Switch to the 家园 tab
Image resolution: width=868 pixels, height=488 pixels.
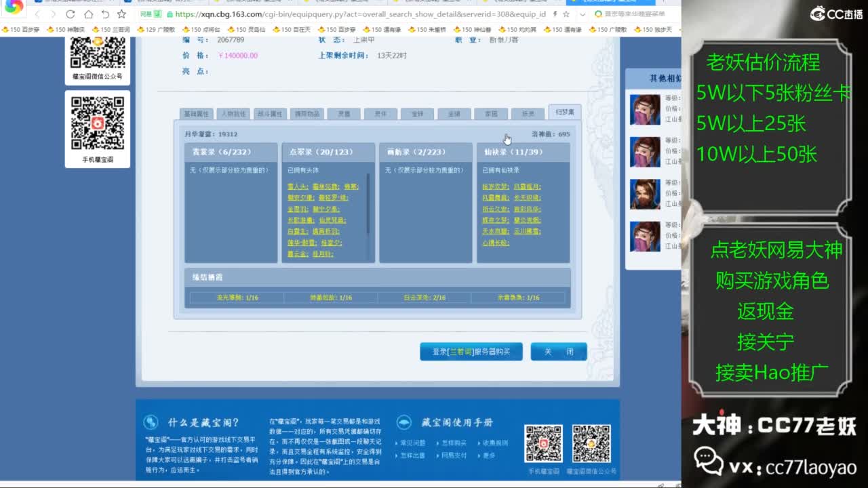[x=490, y=114]
